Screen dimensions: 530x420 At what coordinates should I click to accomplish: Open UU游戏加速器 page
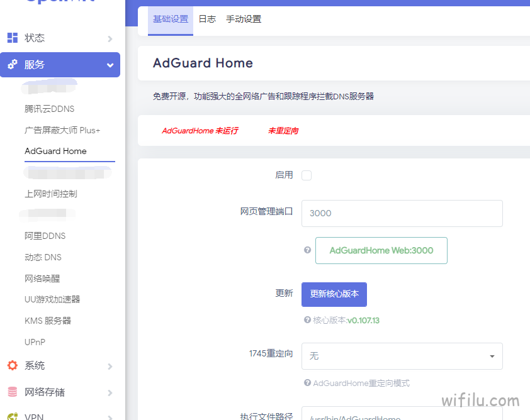point(52,299)
